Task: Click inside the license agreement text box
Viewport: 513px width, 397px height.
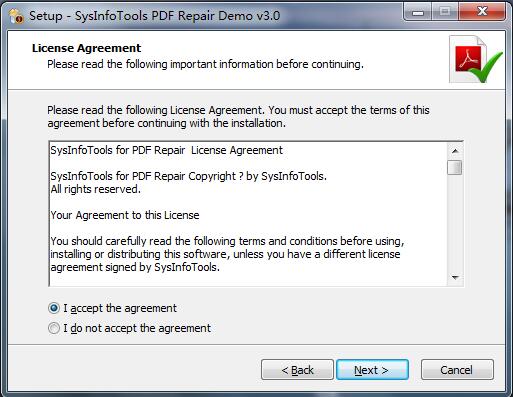Action: [x=248, y=214]
